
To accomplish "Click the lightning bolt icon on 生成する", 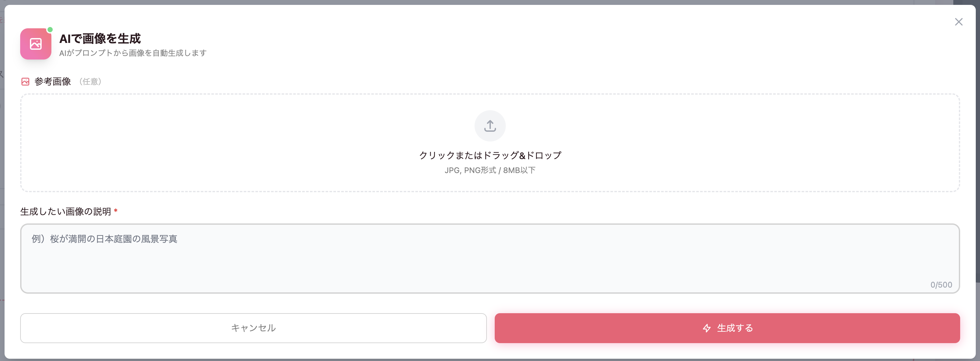I will [706, 328].
